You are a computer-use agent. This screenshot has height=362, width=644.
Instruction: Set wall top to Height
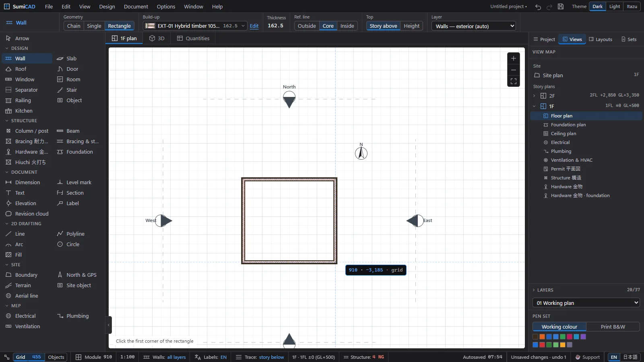coord(411,26)
